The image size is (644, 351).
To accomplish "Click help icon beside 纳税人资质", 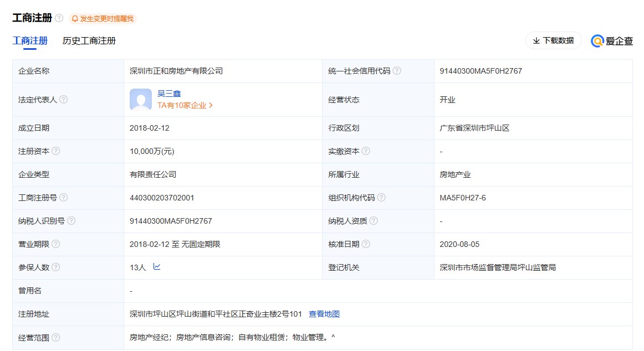I will [374, 221].
